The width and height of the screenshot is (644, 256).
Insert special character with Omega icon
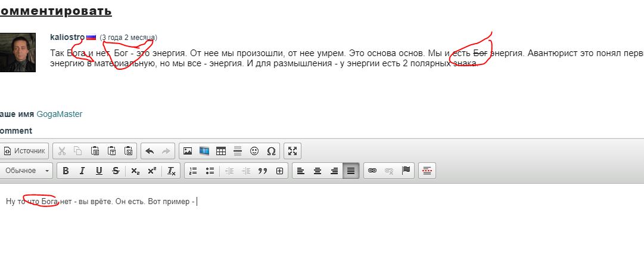pyautogui.click(x=271, y=151)
